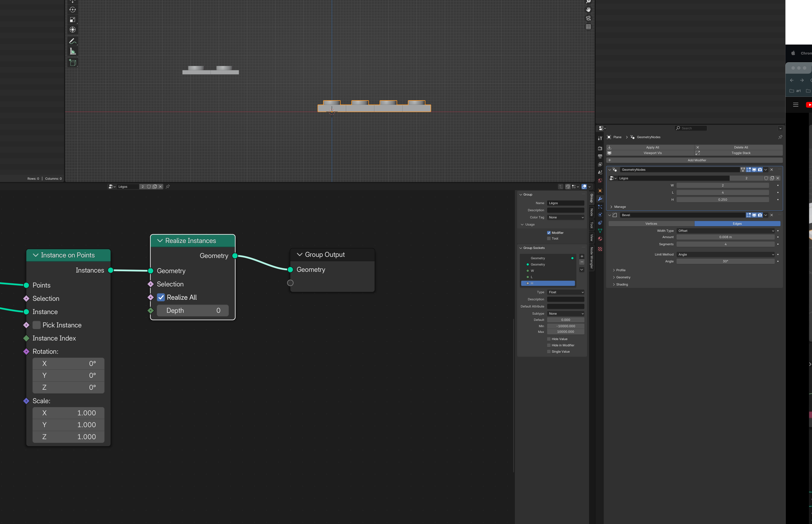Open the Material properties sphere icon
Screen dimensions: 812x524
(600, 239)
